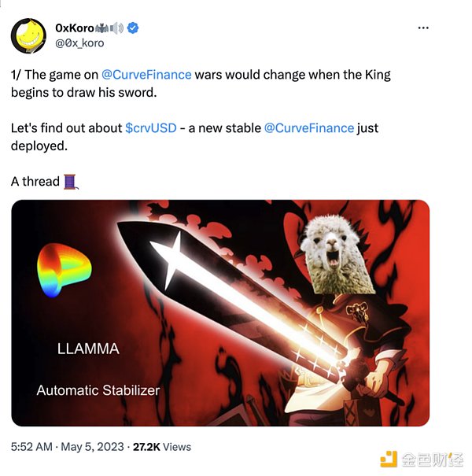Open second @CurveFinance mention before 'just'

click(x=309, y=127)
